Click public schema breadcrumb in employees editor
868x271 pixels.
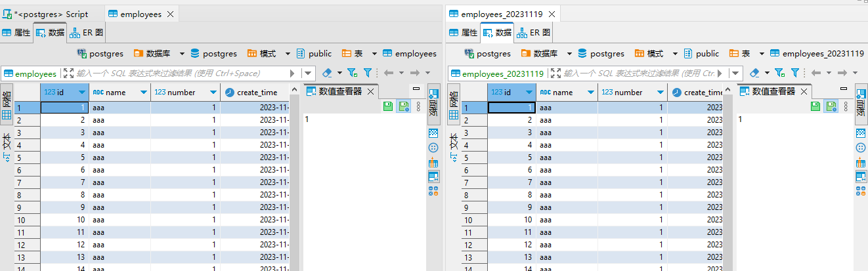coord(314,54)
